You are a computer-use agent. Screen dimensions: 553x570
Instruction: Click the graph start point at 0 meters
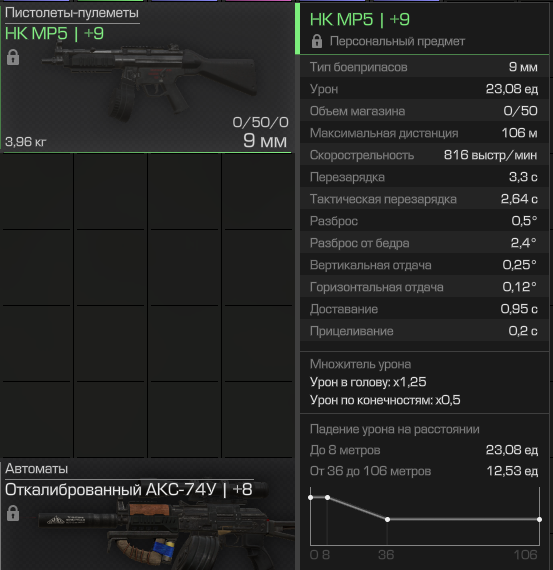(x=310, y=497)
